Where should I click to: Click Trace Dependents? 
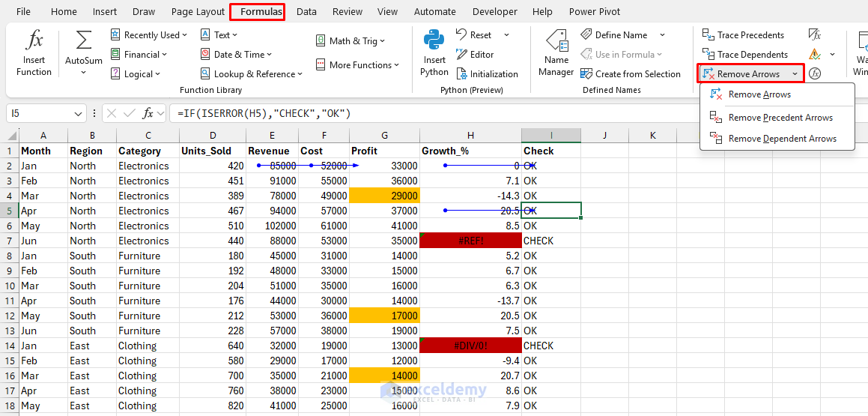coord(745,54)
